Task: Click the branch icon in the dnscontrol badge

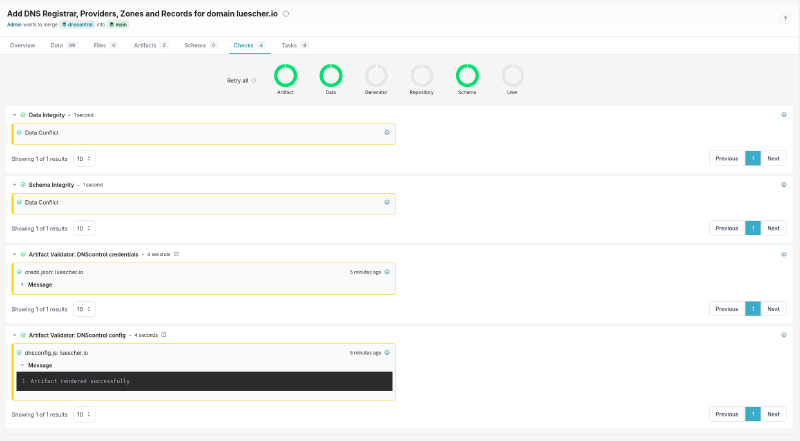Action: click(64, 24)
